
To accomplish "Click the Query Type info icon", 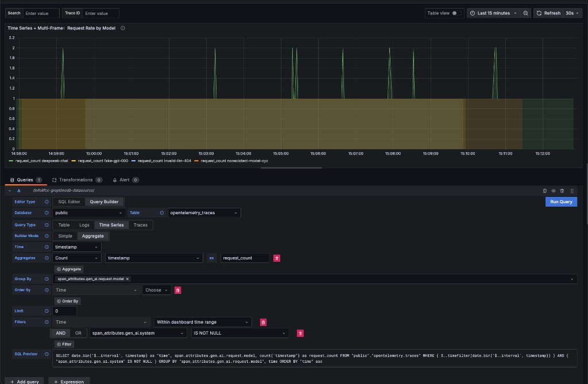I will (47, 225).
